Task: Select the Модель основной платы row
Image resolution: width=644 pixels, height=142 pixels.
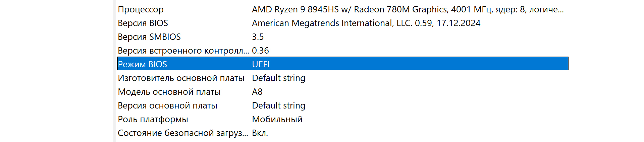Action: [x=169, y=92]
